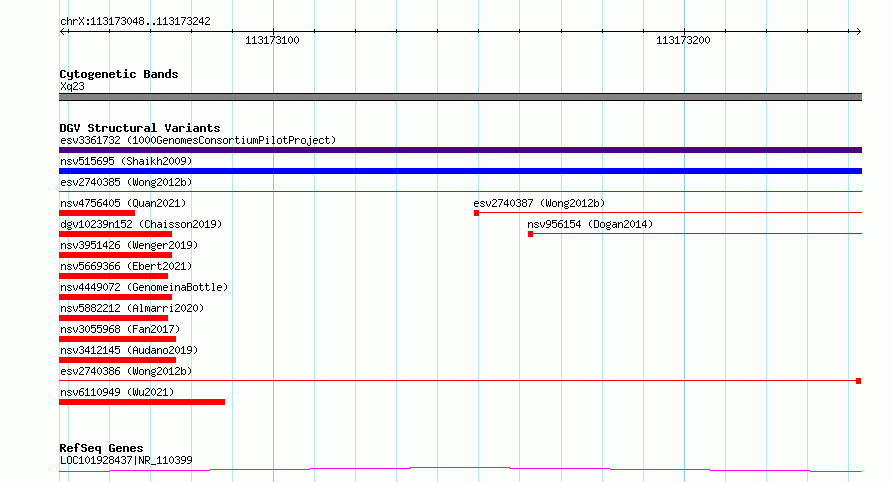This screenshot has height=482, width=890.
Task: Open variant nsv4756405 (Quan2021)
Action: tap(123, 203)
